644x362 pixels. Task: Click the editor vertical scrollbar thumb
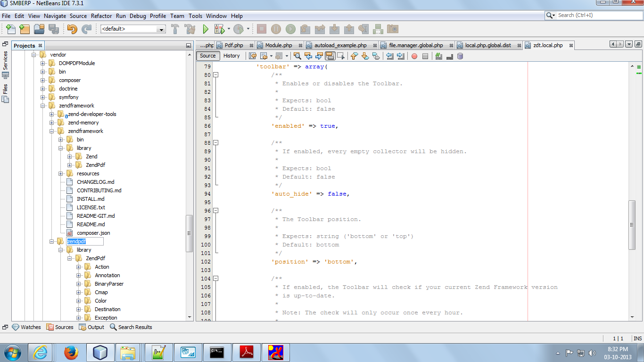click(632, 225)
